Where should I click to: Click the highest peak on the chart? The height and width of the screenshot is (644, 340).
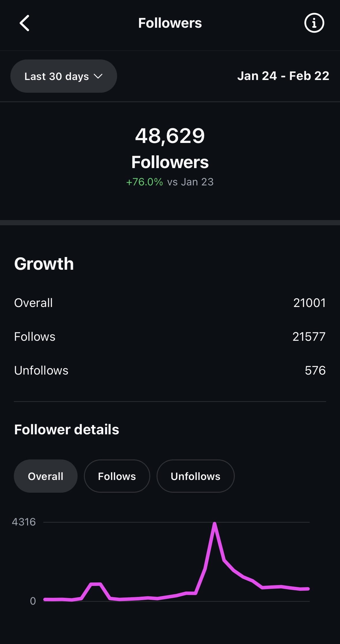click(215, 523)
